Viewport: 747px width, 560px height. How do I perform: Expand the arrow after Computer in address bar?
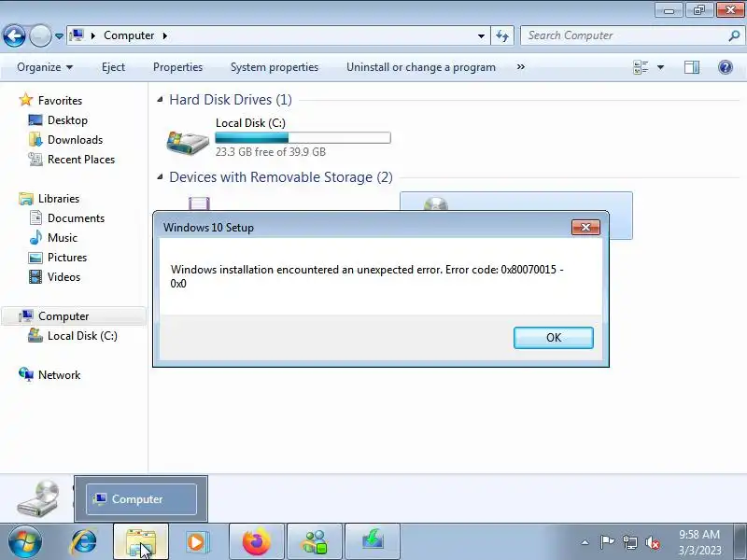[x=165, y=35]
